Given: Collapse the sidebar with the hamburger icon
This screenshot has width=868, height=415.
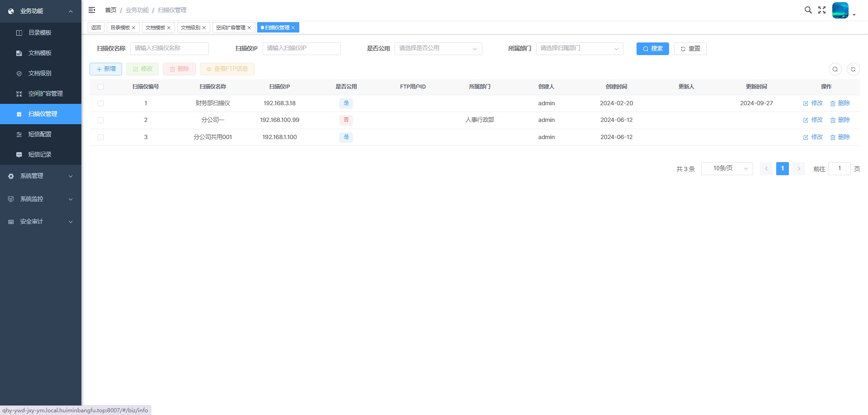Looking at the screenshot, I should coord(92,10).
